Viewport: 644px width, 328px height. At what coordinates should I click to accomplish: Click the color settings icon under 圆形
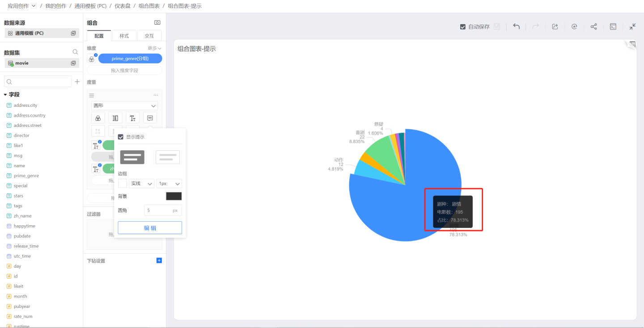[98, 118]
